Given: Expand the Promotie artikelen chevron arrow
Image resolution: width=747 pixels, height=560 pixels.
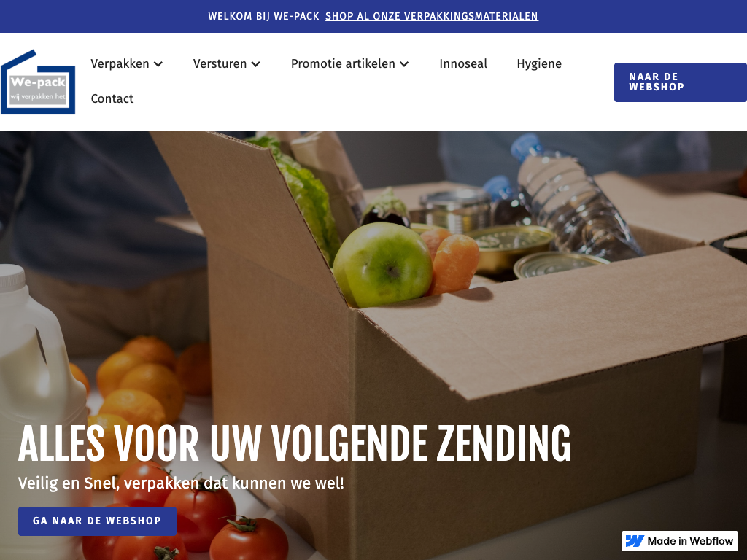Looking at the screenshot, I should pyautogui.click(x=404, y=64).
